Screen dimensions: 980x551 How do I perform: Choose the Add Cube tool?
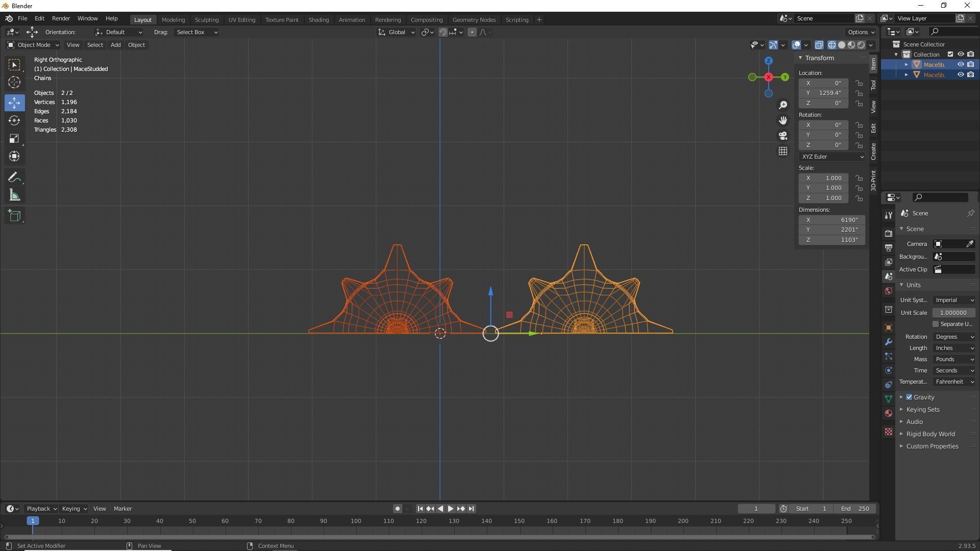(x=14, y=216)
